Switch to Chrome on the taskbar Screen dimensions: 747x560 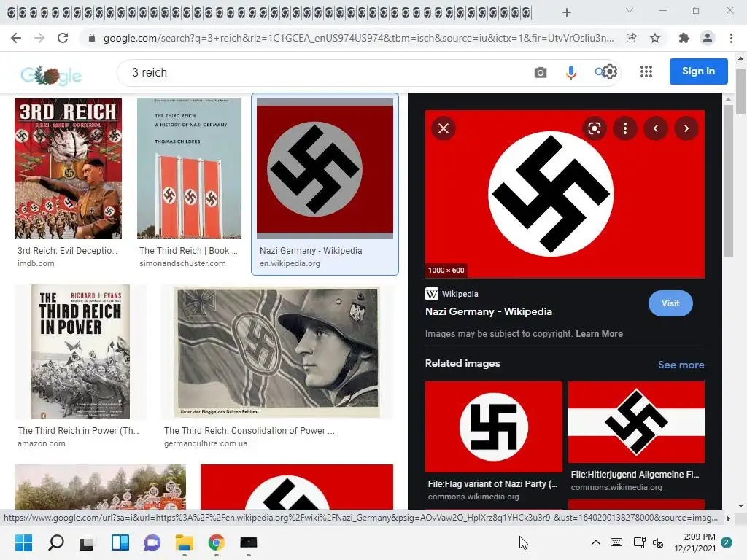click(x=216, y=542)
